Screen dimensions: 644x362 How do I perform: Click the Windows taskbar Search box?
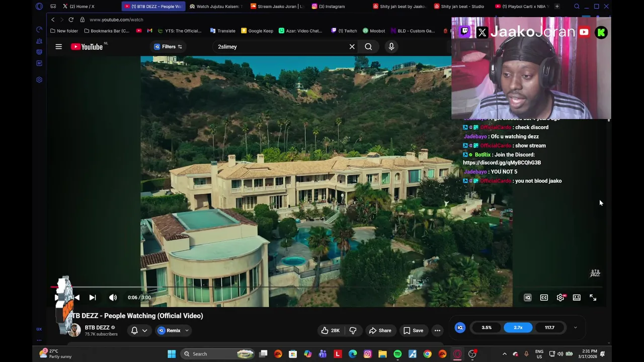pos(217,354)
